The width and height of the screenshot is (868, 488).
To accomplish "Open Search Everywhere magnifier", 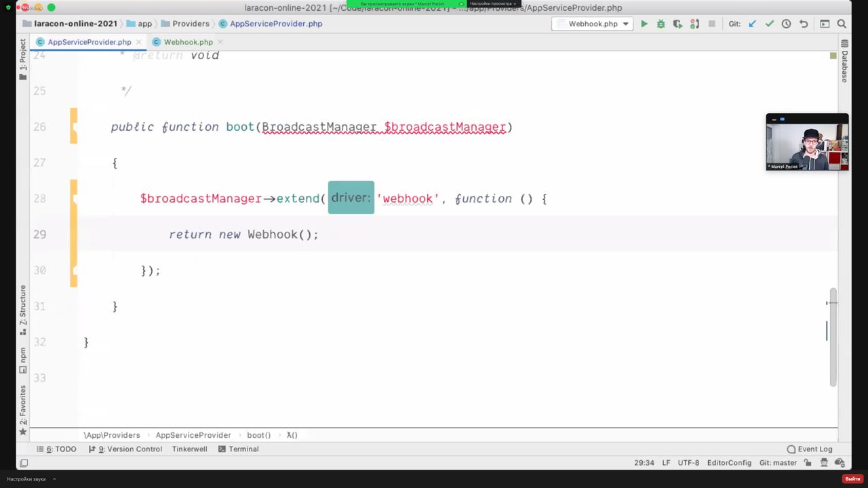I will 842,24.
